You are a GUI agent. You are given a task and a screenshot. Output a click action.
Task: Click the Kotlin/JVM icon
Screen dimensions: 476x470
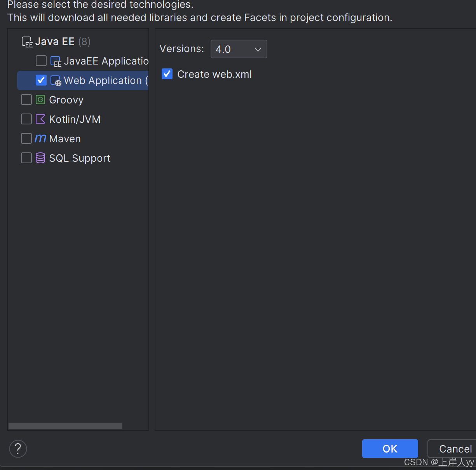(40, 119)
